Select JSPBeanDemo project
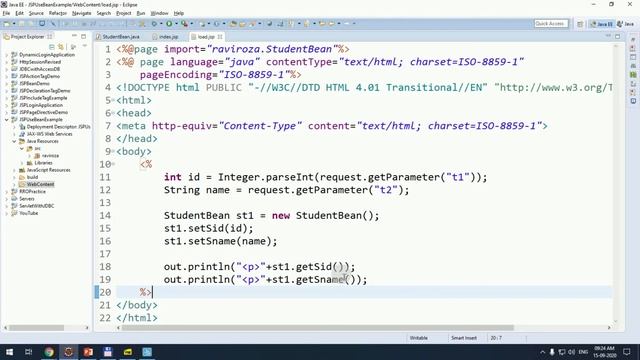 click(x=35, y=84)
